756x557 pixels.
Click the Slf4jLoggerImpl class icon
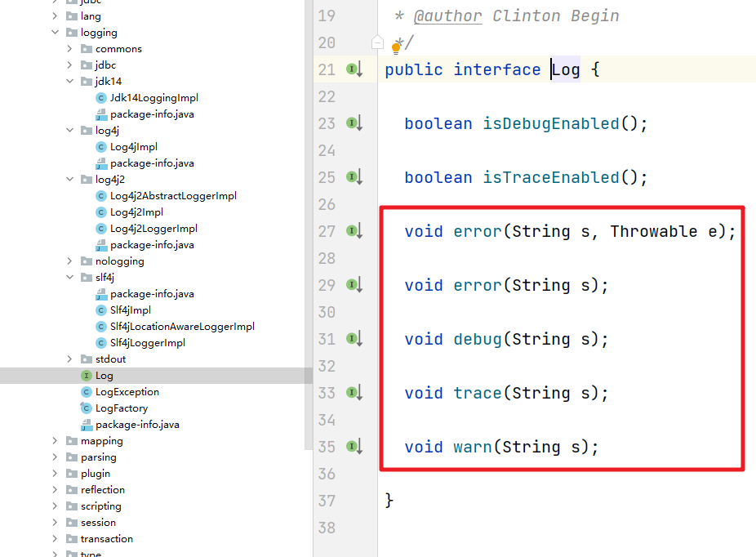click(x=100, y=343)
